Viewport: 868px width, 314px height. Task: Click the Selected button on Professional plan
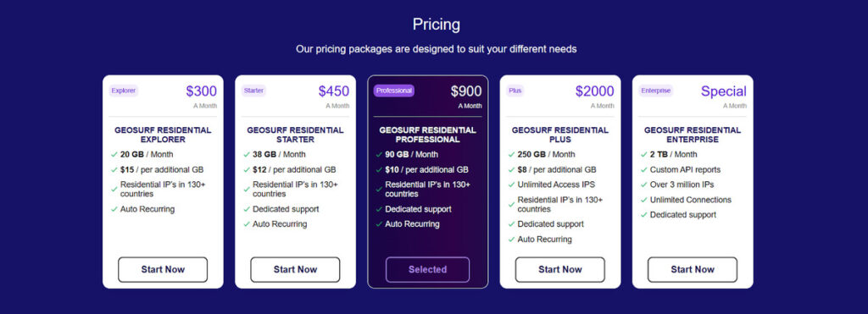(427, 270)
